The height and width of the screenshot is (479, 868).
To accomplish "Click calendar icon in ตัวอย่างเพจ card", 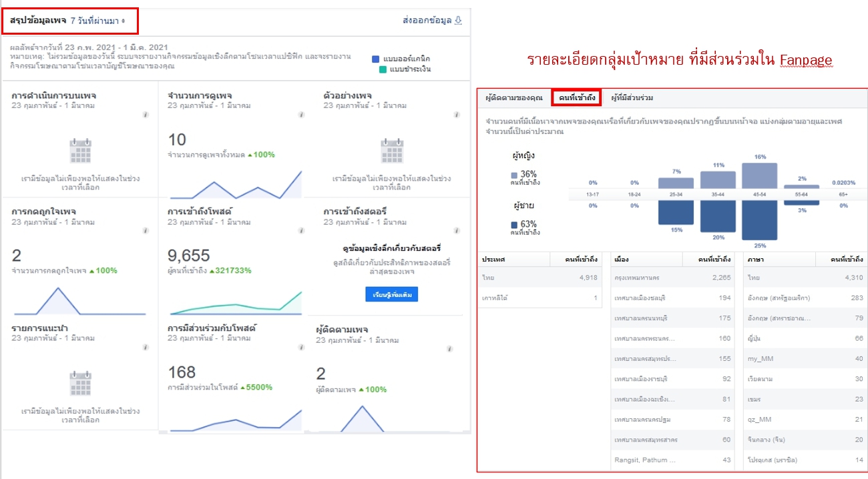I will click(392, 151).
